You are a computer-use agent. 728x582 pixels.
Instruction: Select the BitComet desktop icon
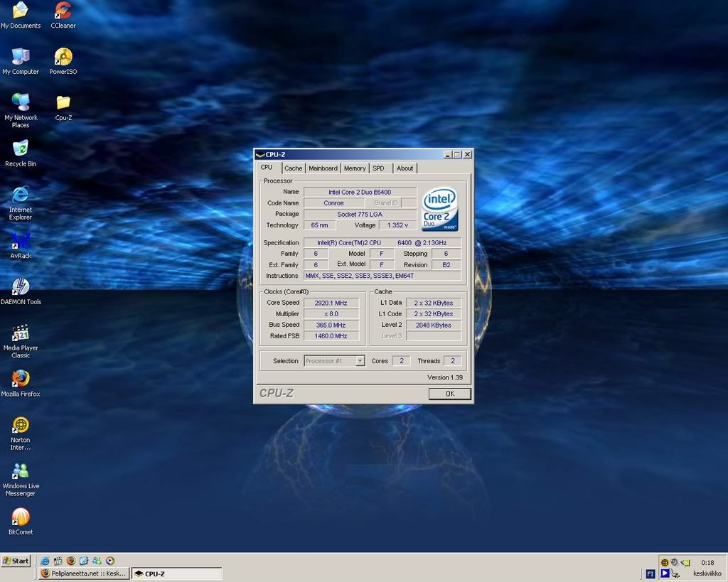pyautogui.click(x=21, y=517)
